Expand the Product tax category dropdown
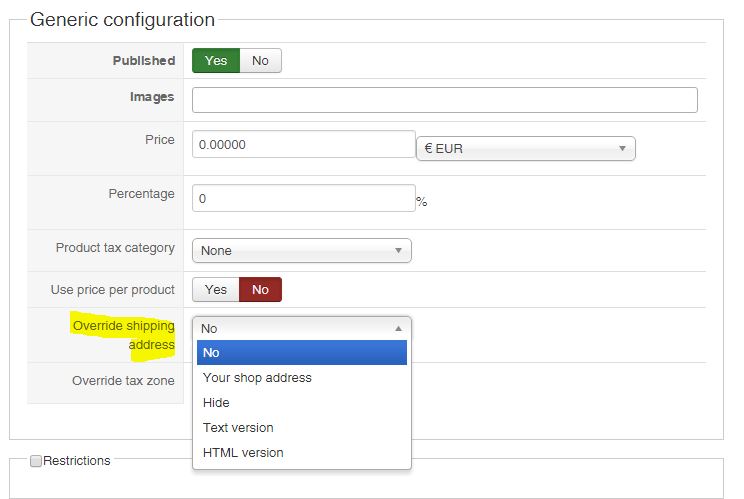 point(301,250)
